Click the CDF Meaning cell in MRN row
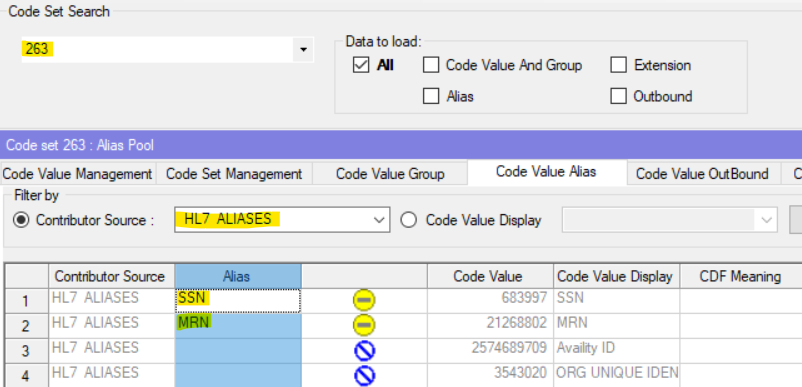 point(741,326)
